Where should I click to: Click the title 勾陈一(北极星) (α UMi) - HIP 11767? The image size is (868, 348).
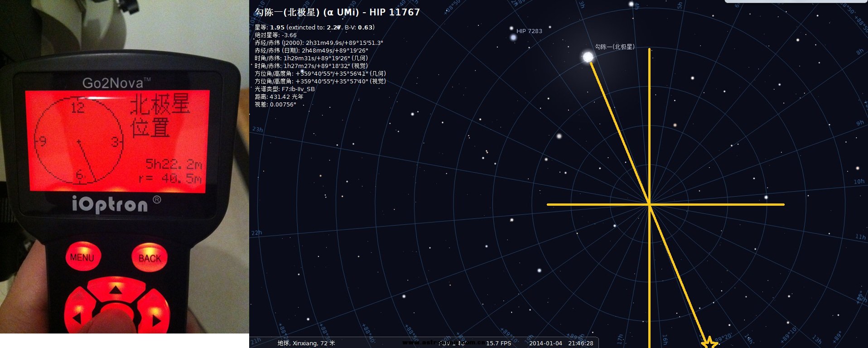click(x=337, y=12)
